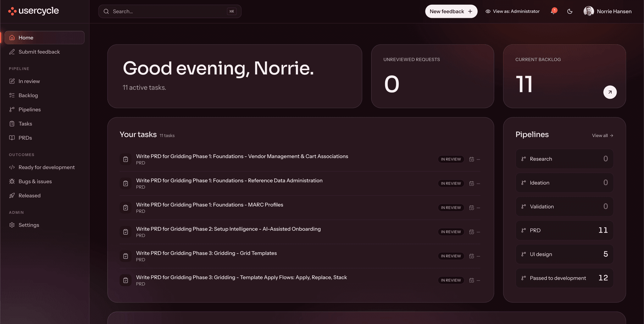This screenshot has width=644, height=324.
Task: Open the UI design pipeline card
Action: 564,254
